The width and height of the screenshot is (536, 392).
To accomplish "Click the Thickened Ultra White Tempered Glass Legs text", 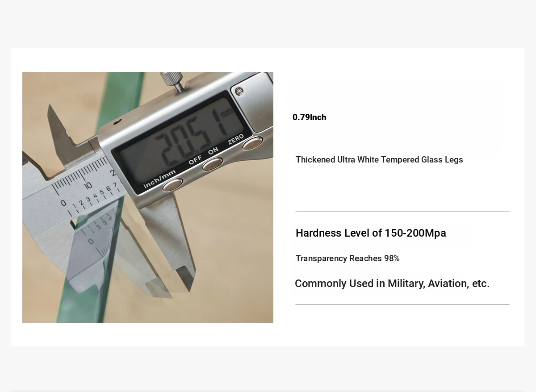I will (379, 160).
